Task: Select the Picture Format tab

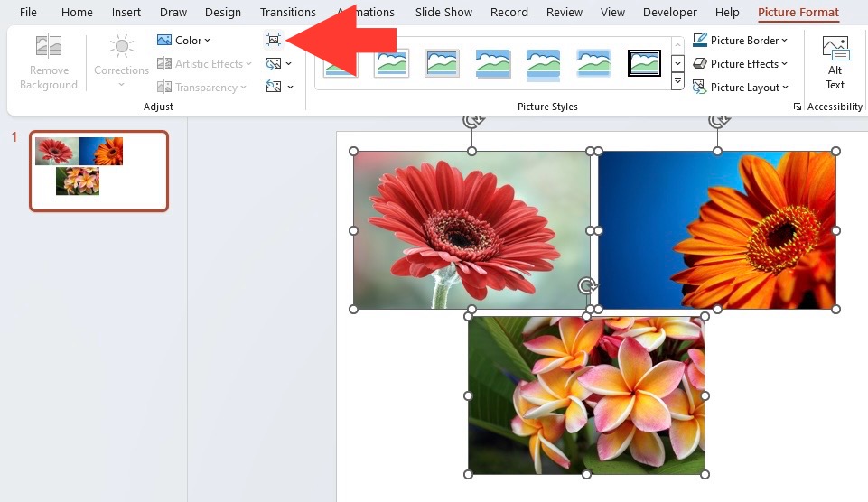Action: (798, 12)
